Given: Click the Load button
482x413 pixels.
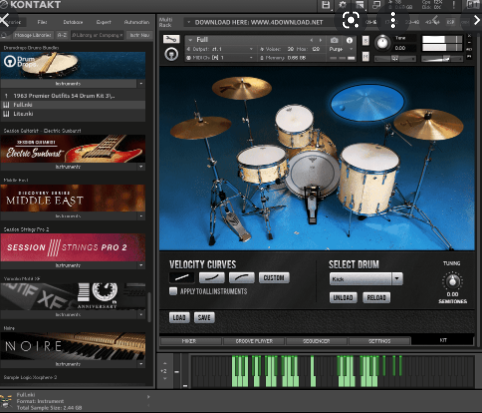Looking at the screenshot, I should (179, 317).
